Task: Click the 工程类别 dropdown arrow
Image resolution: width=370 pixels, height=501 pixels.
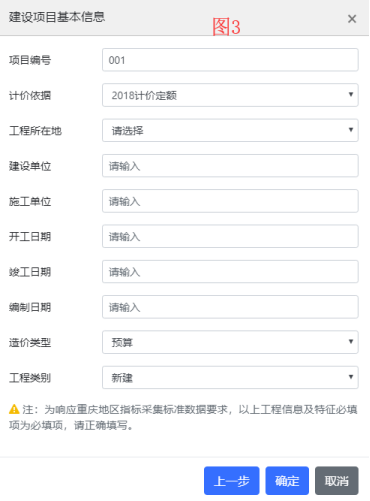Action: click(351, 377)
